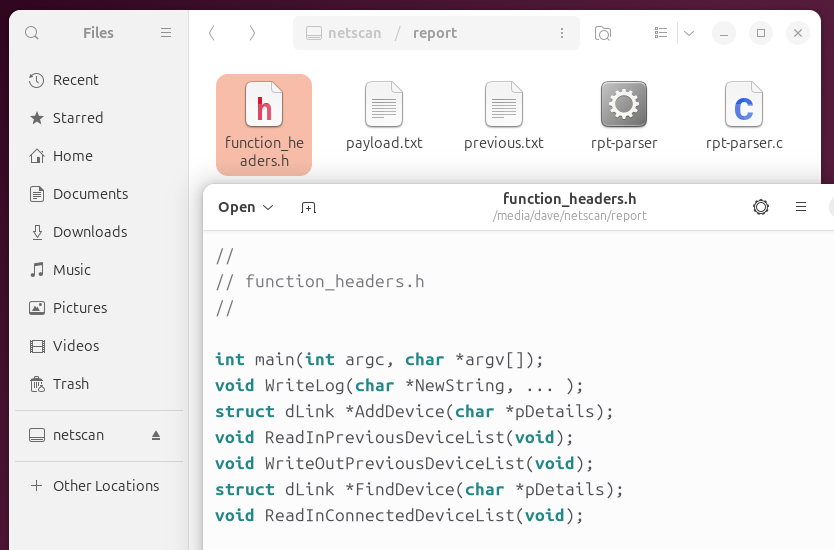
Task: Click the WriteLog declaration line
Action: (399, 386)
